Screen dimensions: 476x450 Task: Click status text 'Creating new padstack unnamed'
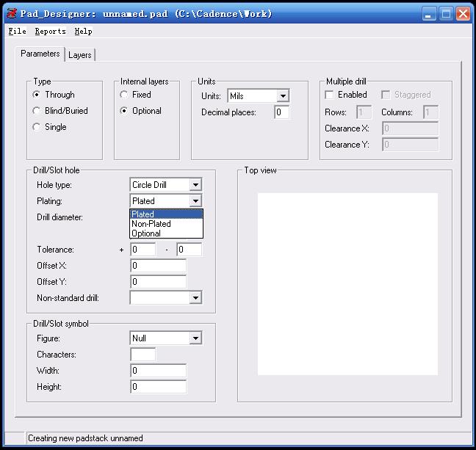[x=85, y=438]
